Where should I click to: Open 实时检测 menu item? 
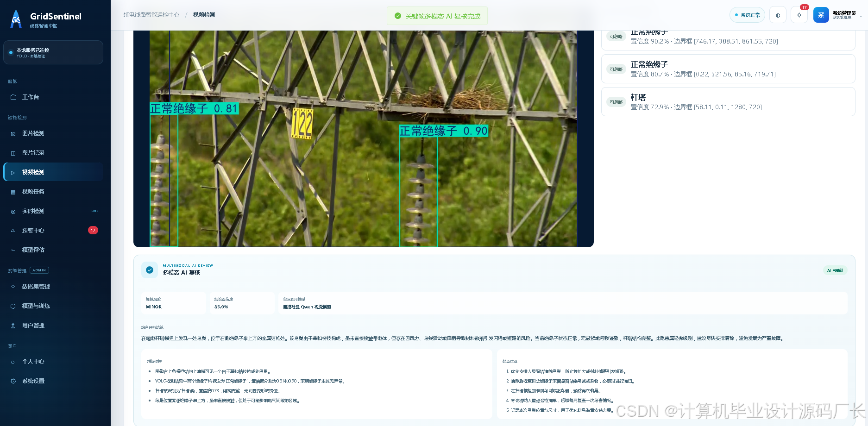(x=53, y=211)
